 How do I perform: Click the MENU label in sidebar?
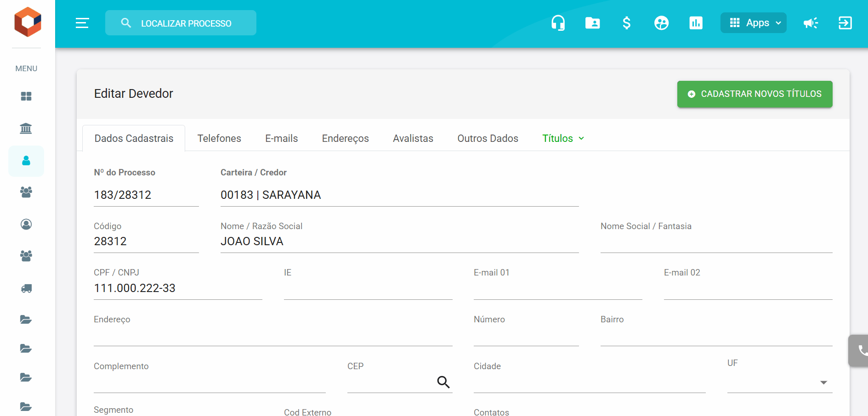(26, 68)
